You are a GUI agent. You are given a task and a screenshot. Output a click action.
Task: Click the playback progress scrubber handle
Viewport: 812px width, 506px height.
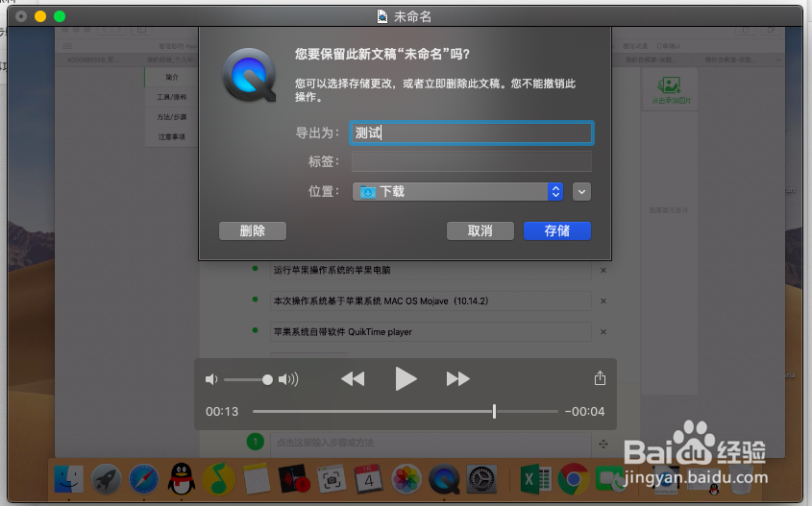point(495,411)
